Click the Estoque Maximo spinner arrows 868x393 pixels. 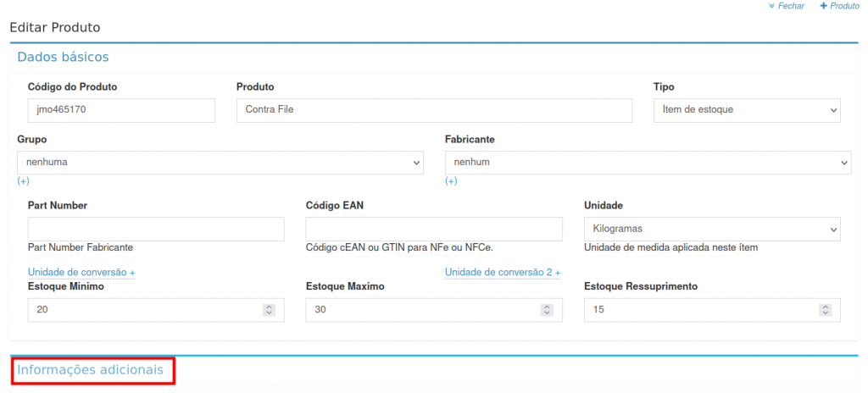tap(547, 310)
